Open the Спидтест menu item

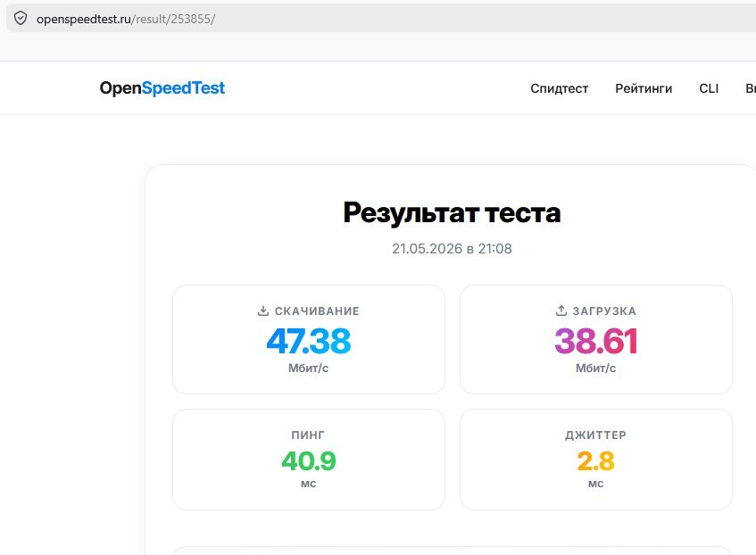coord(560,88)
